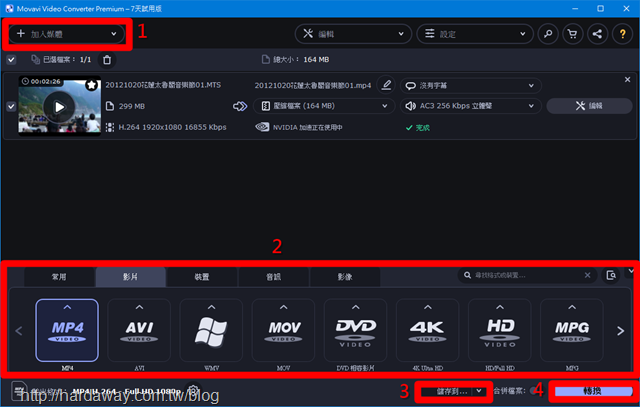The image size is (640, 407).
Task: Toggle the 合併檔案 merge files switch
Action: click(534, 391)
